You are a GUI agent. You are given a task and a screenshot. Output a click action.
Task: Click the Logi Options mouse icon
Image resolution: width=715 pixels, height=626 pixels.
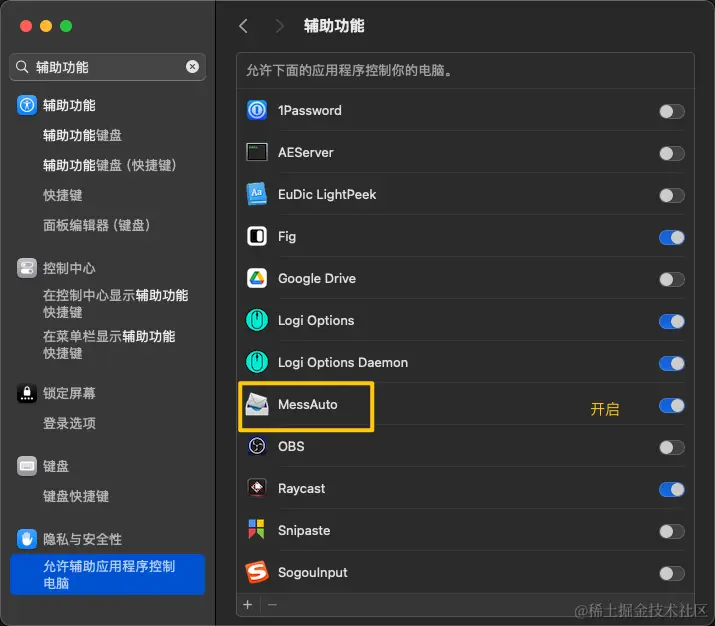pos(257,320)
